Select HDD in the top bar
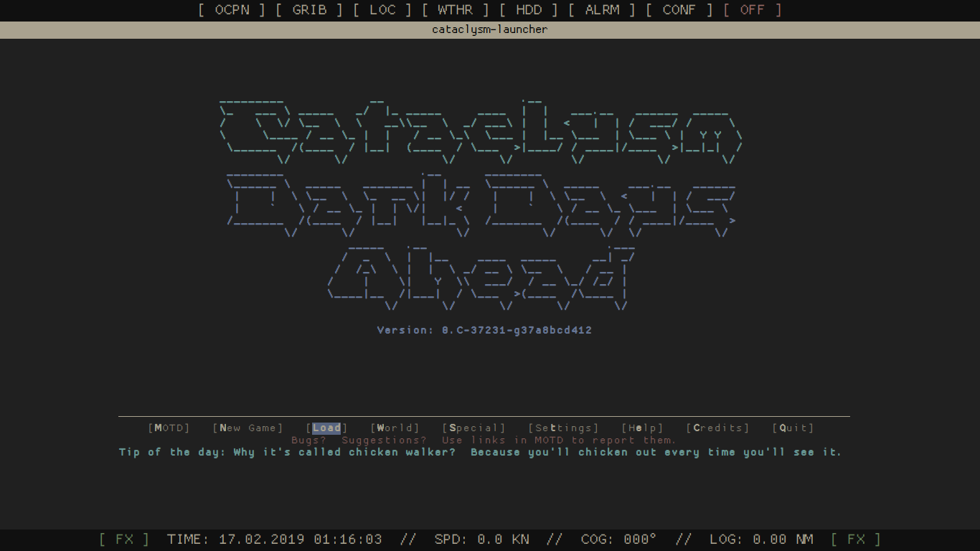Screen dimensions: 980x551 (529, 10)
